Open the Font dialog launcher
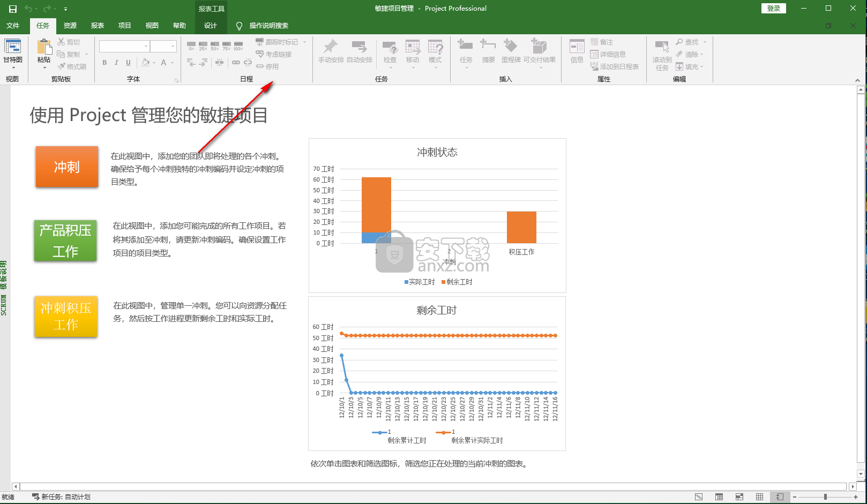 click(176, 80)
